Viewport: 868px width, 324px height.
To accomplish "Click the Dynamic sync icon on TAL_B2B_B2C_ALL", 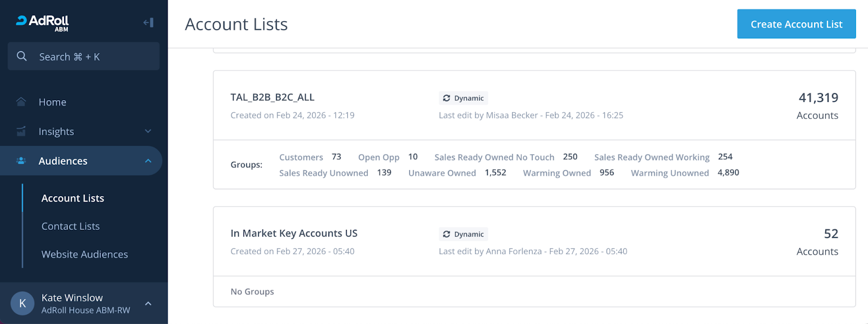I will click(x=446, y=98).
